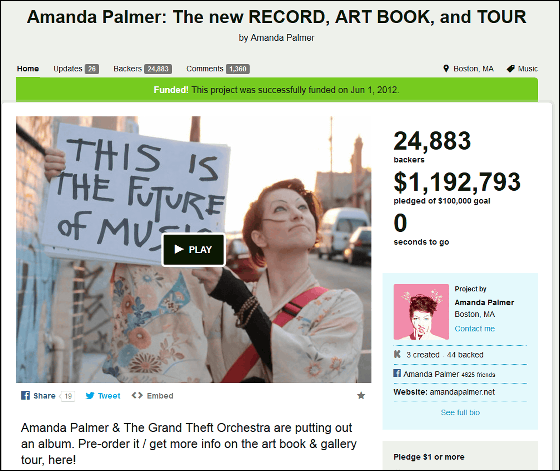Click the Facebook Share icon

(25, 395)
